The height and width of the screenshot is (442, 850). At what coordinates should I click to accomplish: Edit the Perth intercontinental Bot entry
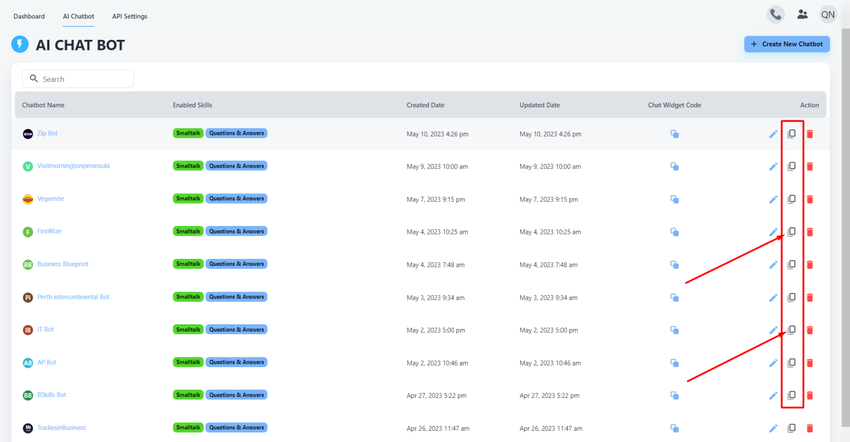click(x=773, y=298)
